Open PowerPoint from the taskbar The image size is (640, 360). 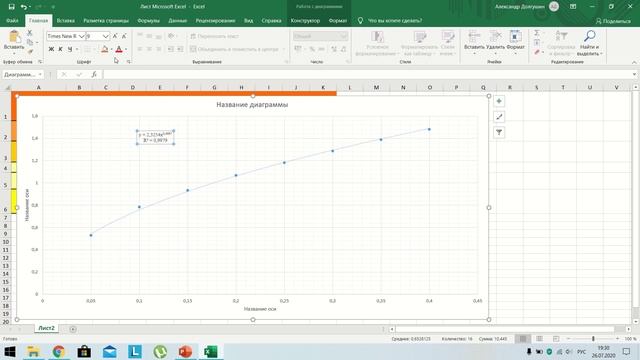185,351
